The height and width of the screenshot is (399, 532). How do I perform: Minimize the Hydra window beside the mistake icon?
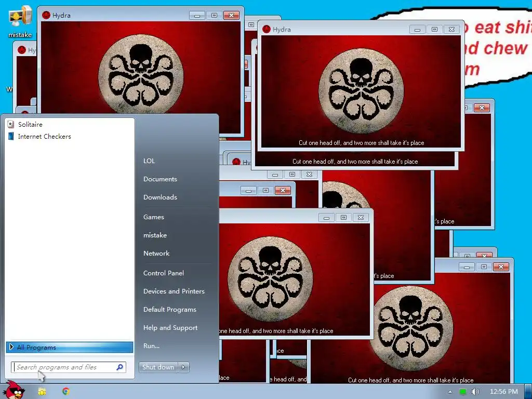pos(197,15)
